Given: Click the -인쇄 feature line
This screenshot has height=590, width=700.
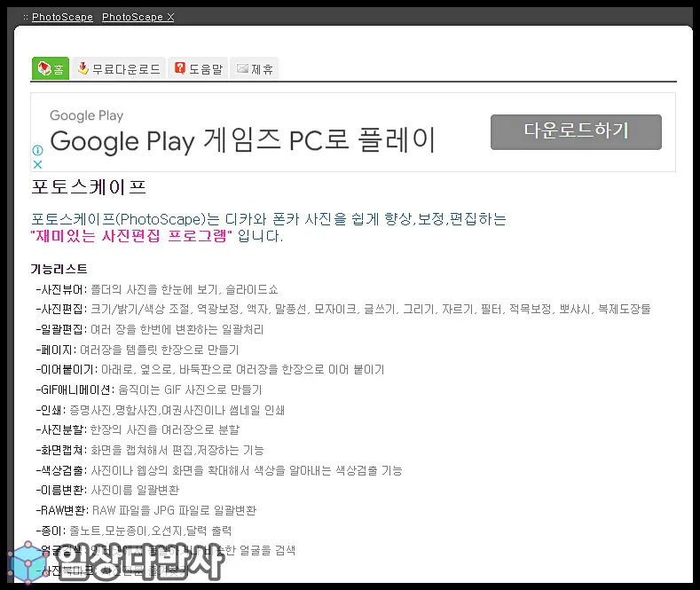Looking at the screenshot, I should (161, 410).
